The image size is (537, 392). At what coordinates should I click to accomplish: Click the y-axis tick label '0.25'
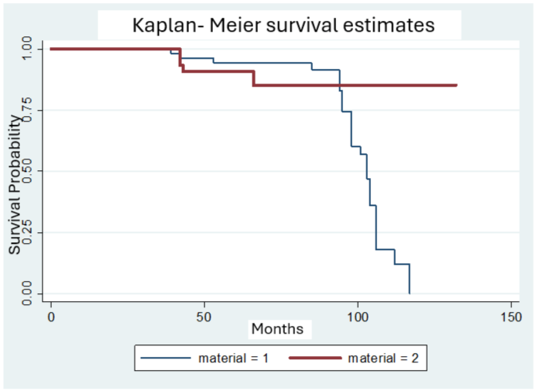pyautogui.click(x=27, y=232)
